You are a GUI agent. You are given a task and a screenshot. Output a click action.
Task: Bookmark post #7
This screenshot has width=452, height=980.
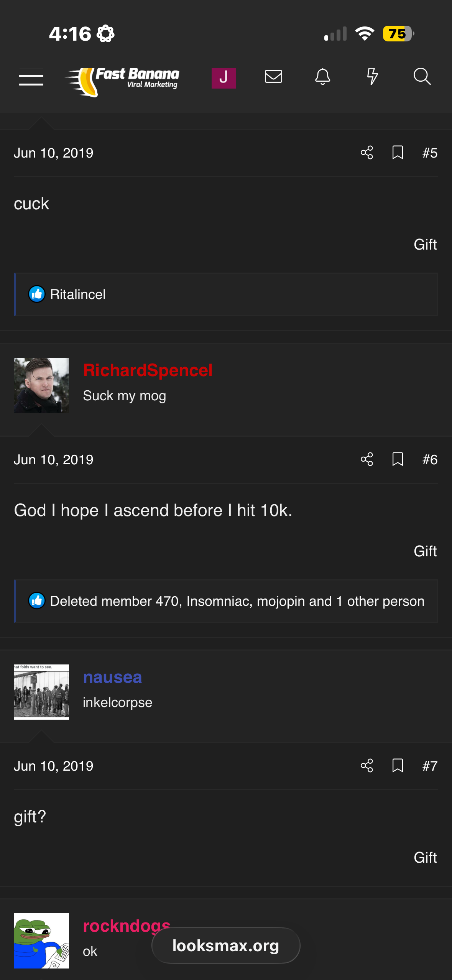click(398, 766)
